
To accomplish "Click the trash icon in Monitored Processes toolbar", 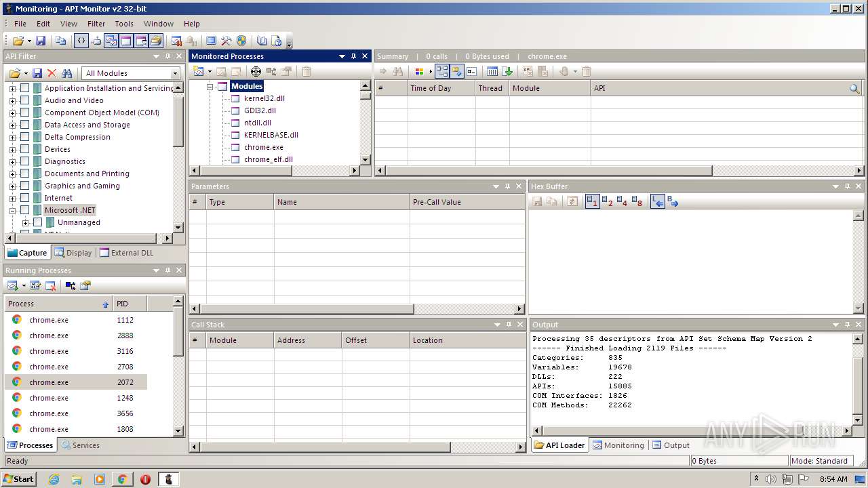I will pos(307,71).
